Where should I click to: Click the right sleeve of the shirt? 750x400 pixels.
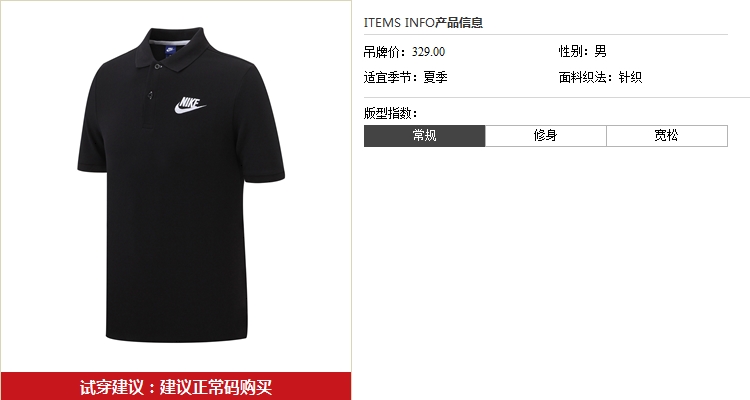point(263,134)
